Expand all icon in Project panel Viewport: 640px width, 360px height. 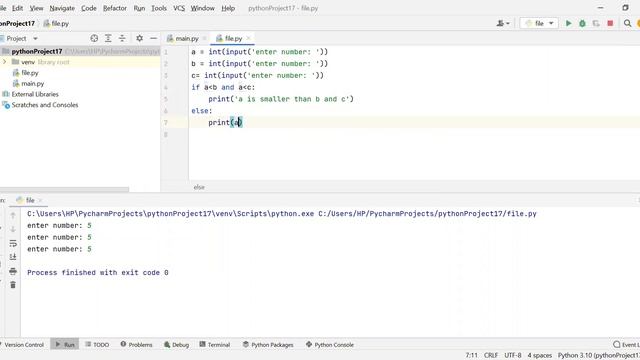108,38
